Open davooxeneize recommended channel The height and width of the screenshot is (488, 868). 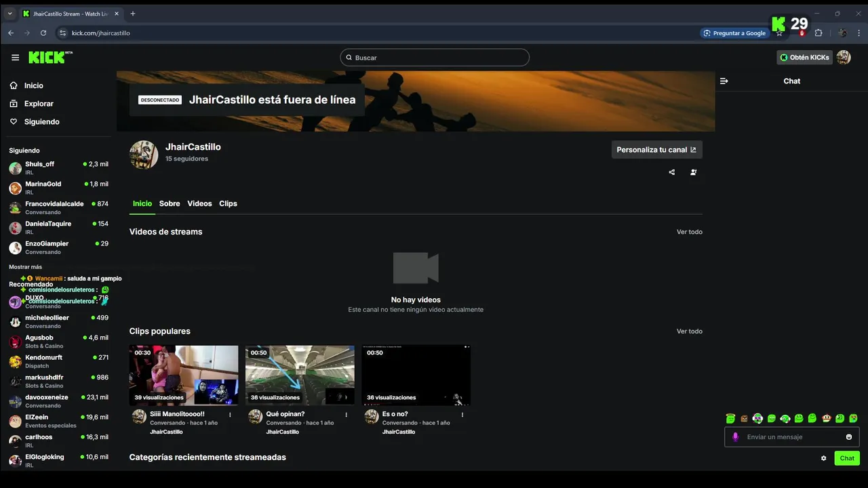click(58, 401)
